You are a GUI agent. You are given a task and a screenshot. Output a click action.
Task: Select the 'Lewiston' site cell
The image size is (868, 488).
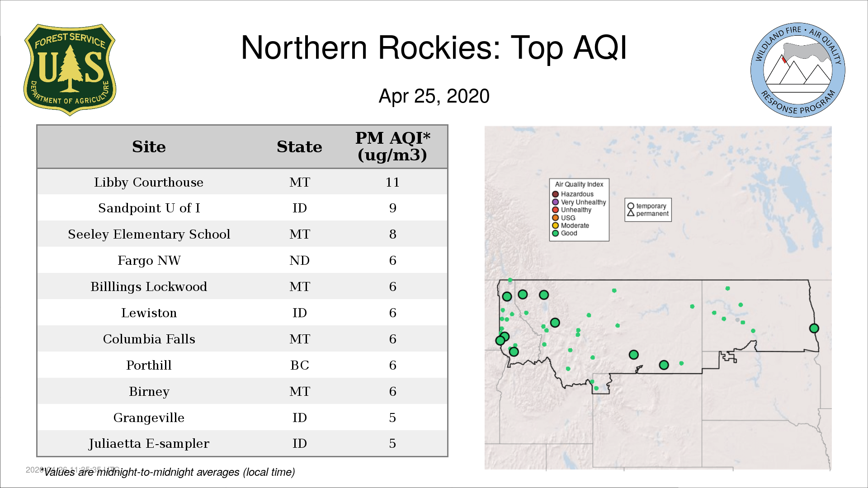[149, 313]
